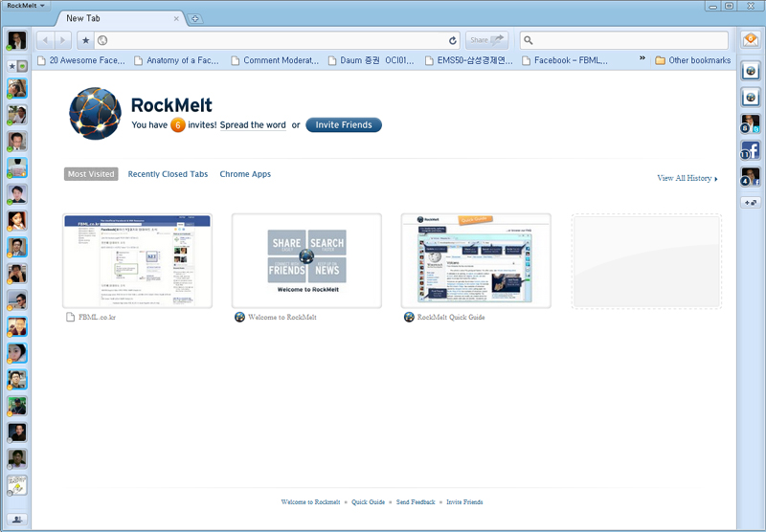The width and height of the screenshot is (766, 532).
Task: Open the friends list button at the sidebar bottom
Action: [17, 519]
